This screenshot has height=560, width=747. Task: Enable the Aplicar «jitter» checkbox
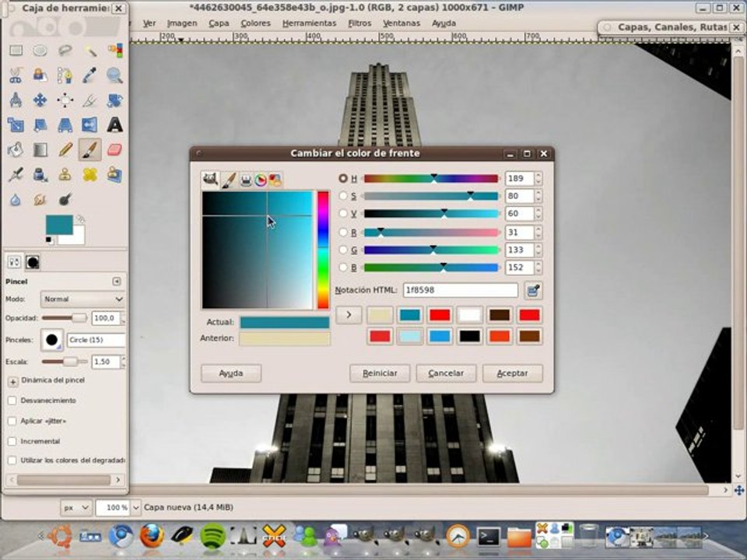12,421
